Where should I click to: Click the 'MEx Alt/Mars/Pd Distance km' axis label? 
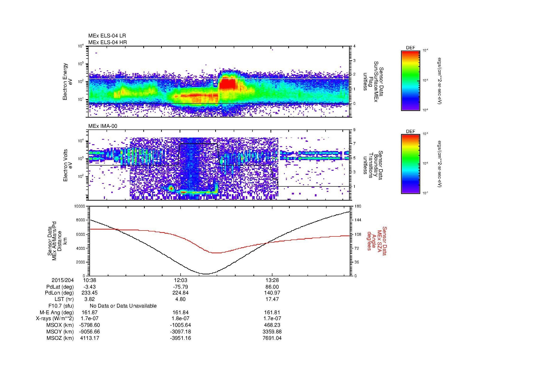click(x=57, y=241)
